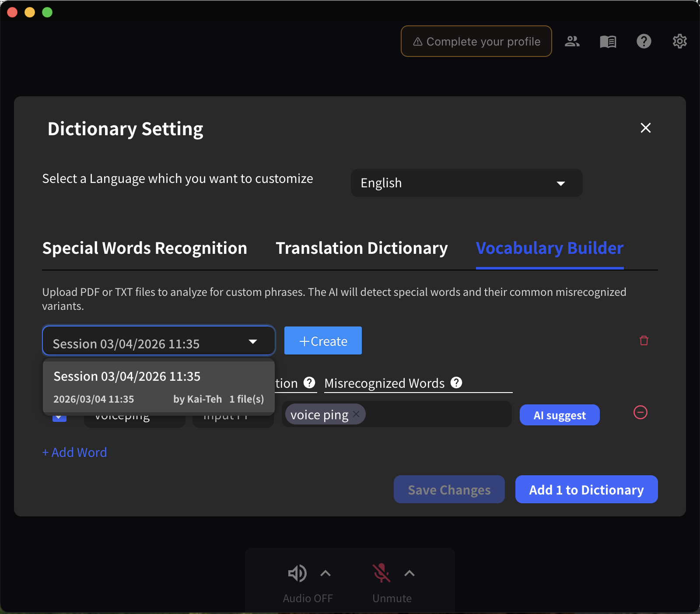Click the + Add Word link
The image size is (700, 614).
74,452
